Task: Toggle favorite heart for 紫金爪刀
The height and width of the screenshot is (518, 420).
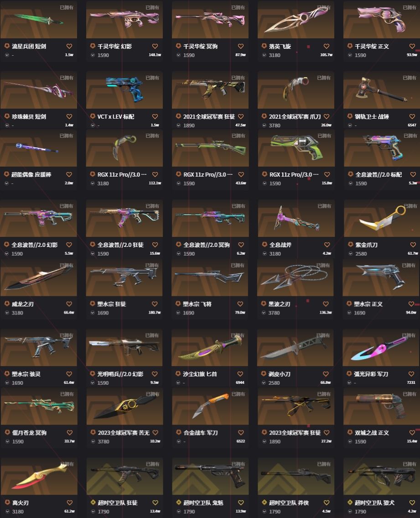Action: (413, 245)
